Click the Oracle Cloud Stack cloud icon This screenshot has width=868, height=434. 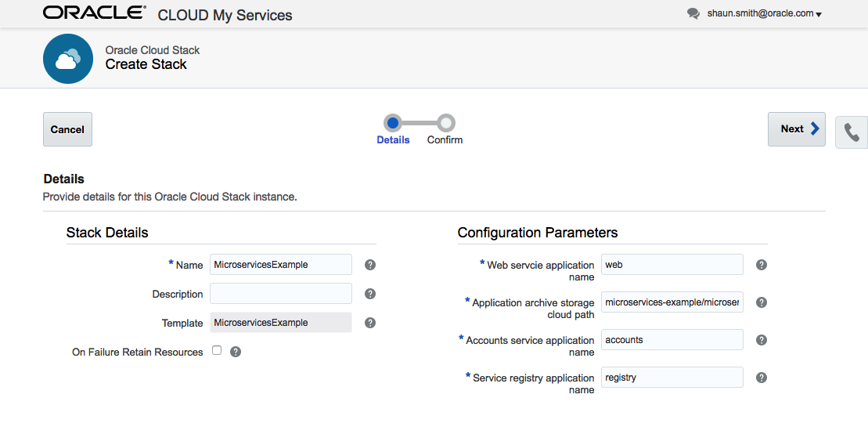point(67,59)
